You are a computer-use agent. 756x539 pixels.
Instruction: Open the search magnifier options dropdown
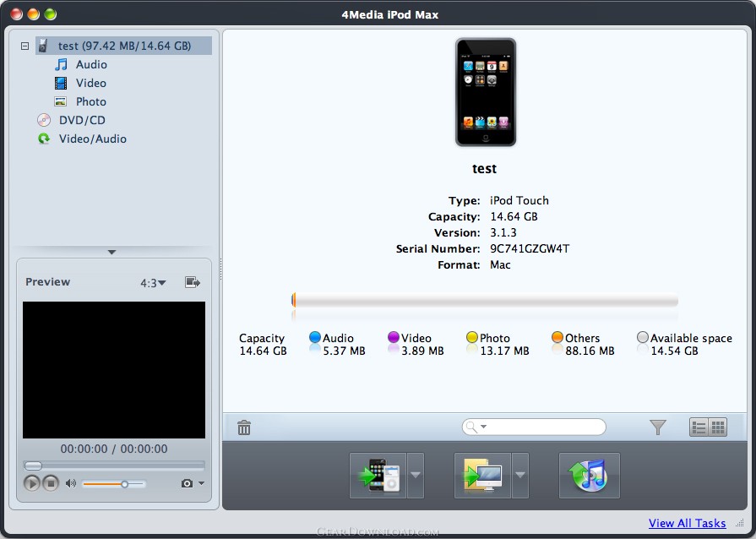476,427
